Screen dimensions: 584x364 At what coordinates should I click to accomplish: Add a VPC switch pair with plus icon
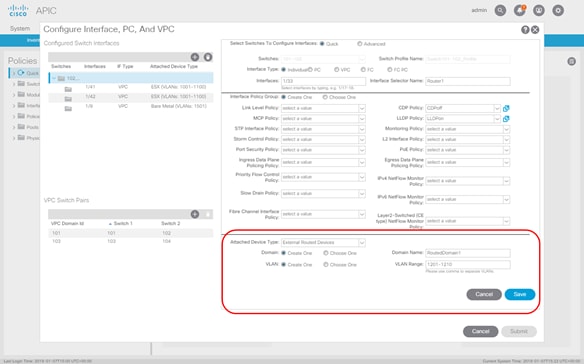[x=195, y=214]
